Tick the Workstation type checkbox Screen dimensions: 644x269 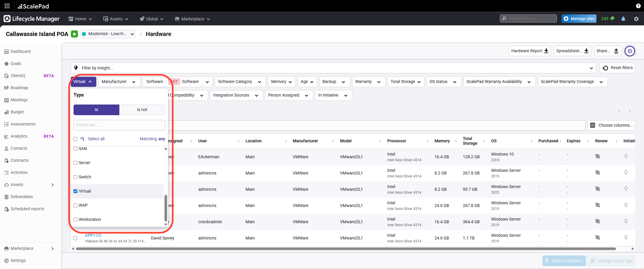(x=76, y=220)
